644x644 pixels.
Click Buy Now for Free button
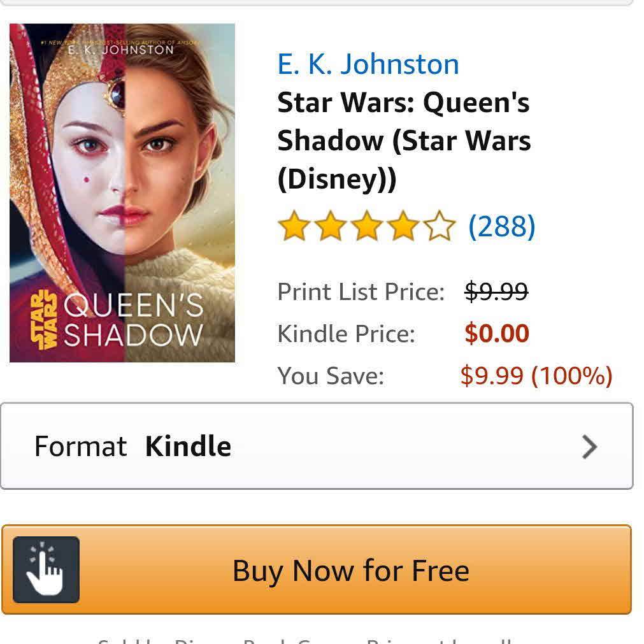(317, 569)
